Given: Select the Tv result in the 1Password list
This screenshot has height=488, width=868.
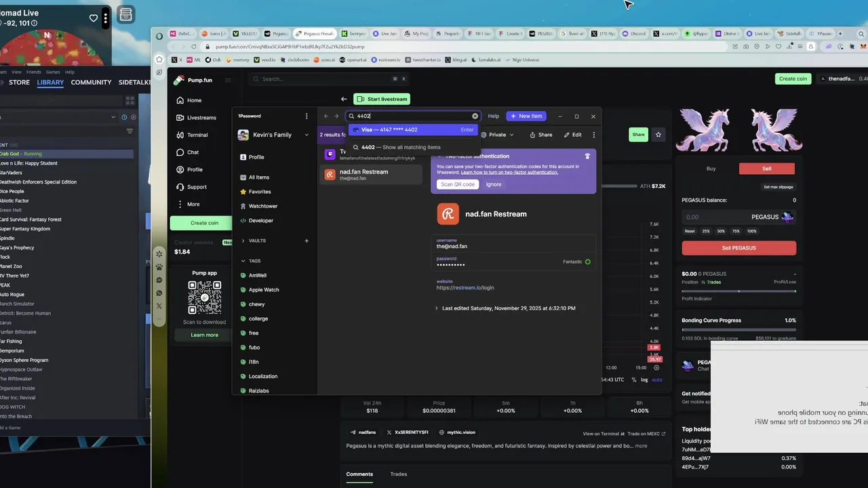Looking at the screenshot, I should pyautogui.click(x=370, y=154).
